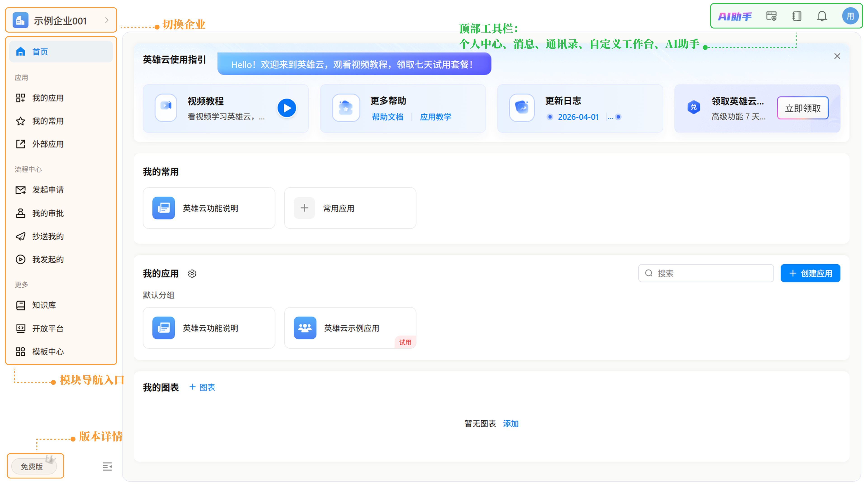
Task: Open the contacts address book icon
Action: tap(797, 16)
